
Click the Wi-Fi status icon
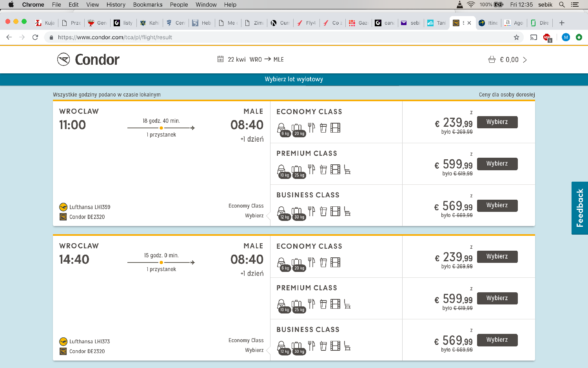click(x=471, y=5)
